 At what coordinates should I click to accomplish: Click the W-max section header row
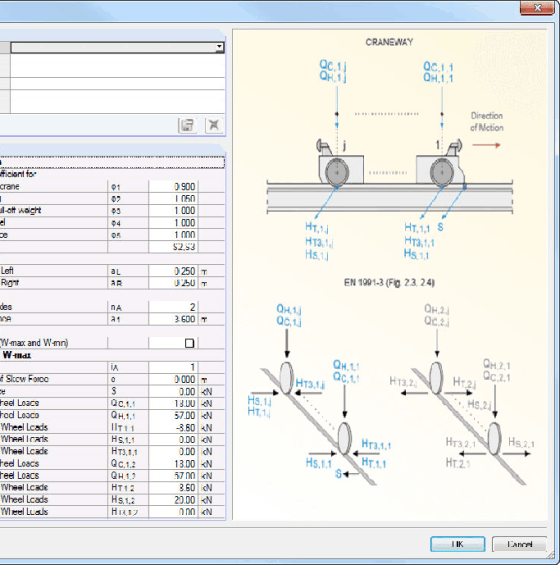point(112,355)
